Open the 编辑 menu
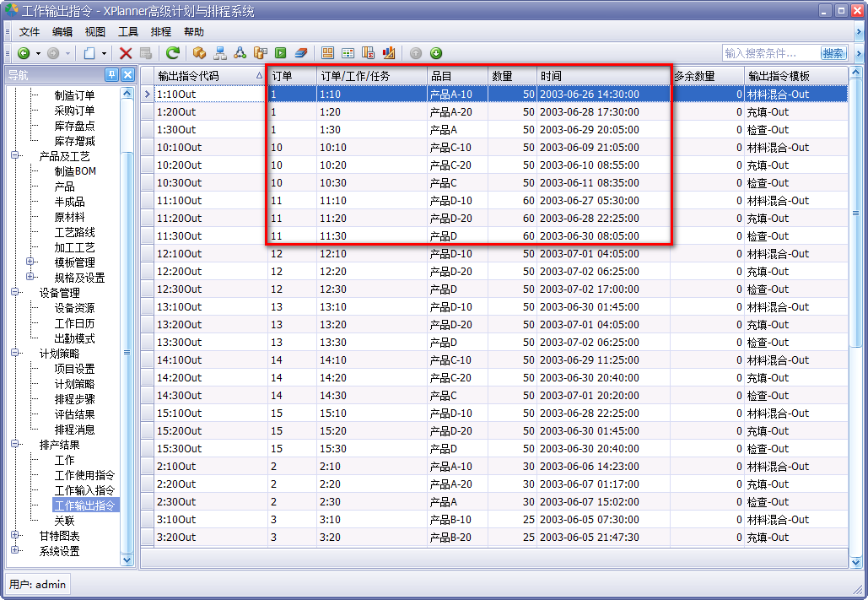The image size is (868, 600). [62, 31]
